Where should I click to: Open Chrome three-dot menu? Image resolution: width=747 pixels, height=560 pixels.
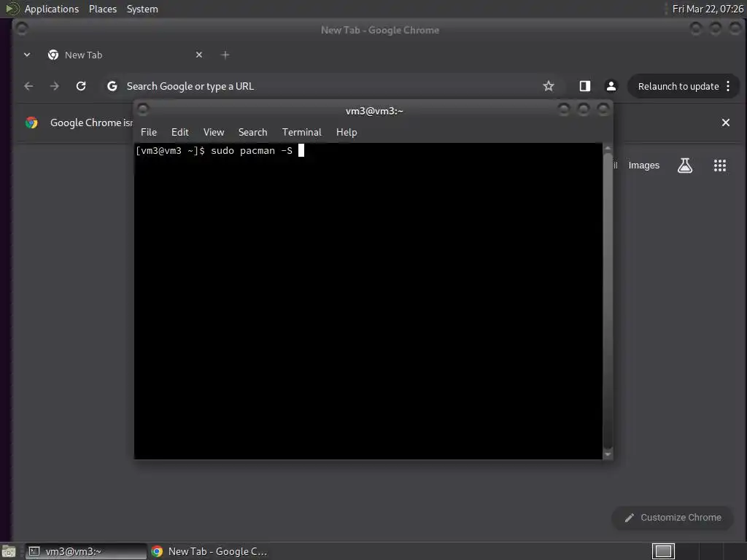728,86
